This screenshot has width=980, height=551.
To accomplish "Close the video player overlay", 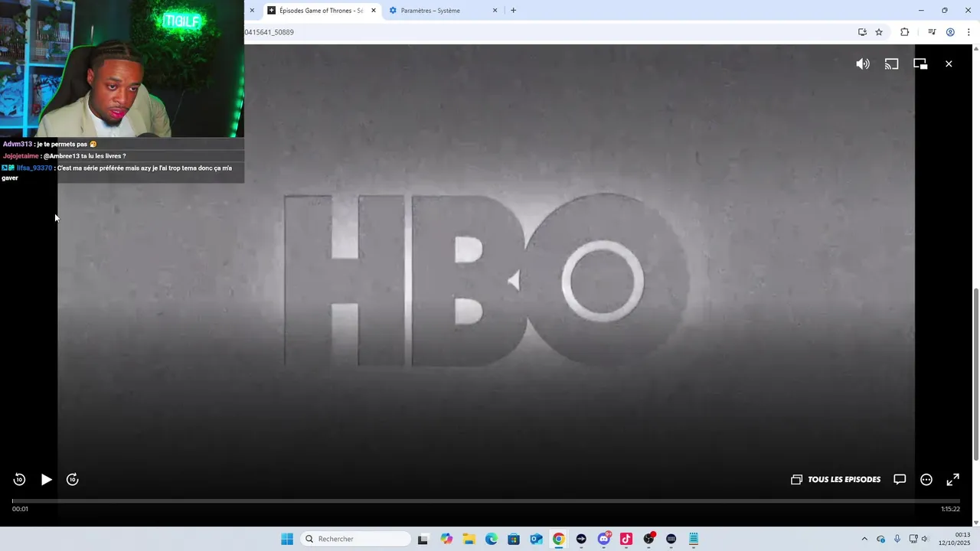I will click(x=949, y=64).
